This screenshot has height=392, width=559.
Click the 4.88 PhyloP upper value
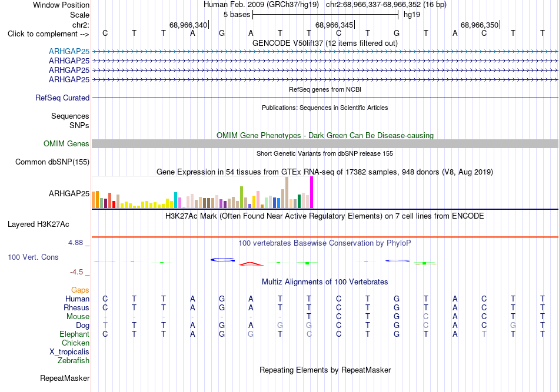coord(75,243)
